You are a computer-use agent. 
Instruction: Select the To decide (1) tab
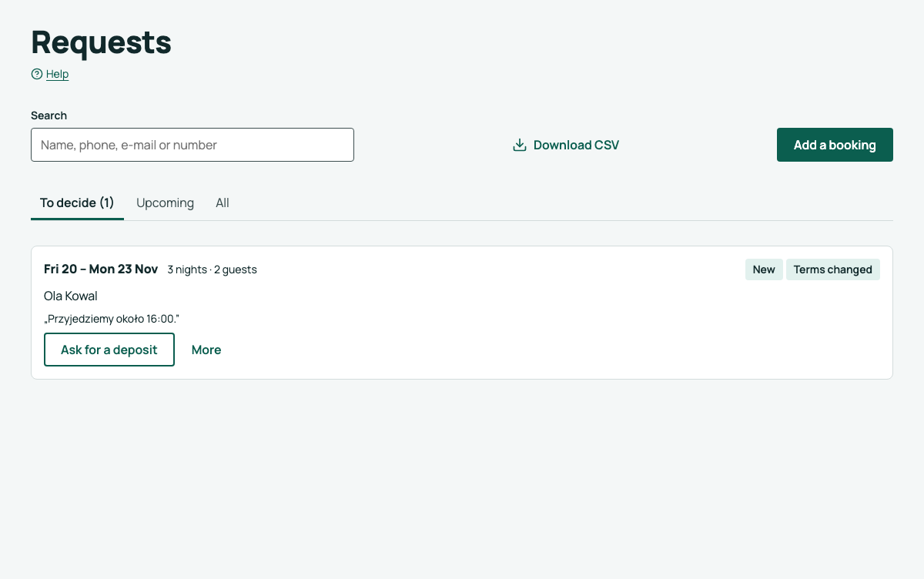click(x=77, y=202)
